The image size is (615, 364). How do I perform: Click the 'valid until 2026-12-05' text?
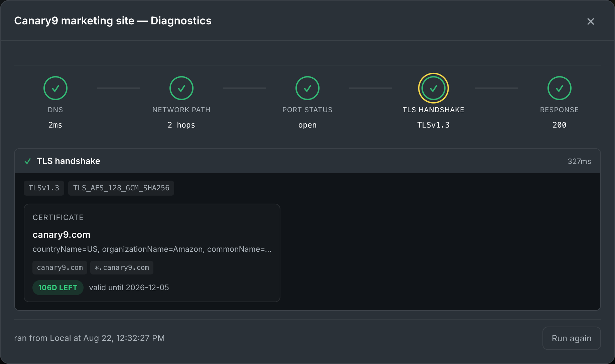(129, 288)
